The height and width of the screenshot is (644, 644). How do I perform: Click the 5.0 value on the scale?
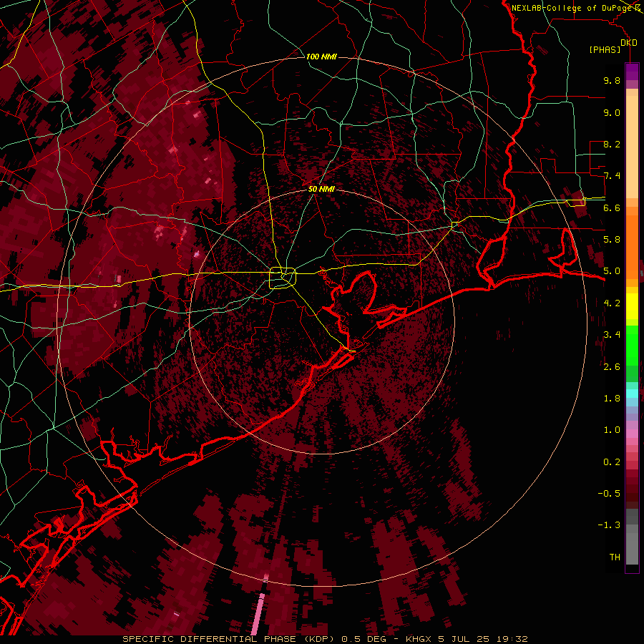612,271
